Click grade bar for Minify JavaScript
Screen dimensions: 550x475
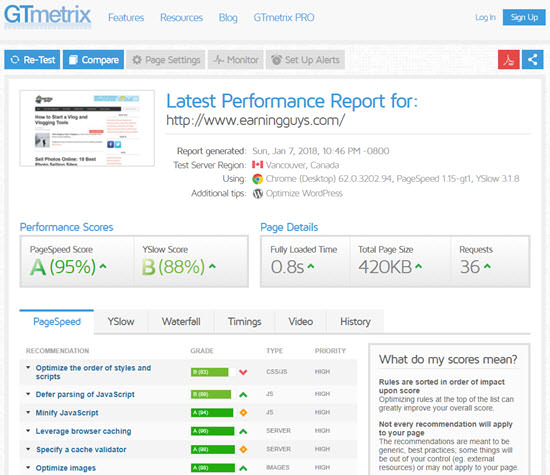coord(213,413)
